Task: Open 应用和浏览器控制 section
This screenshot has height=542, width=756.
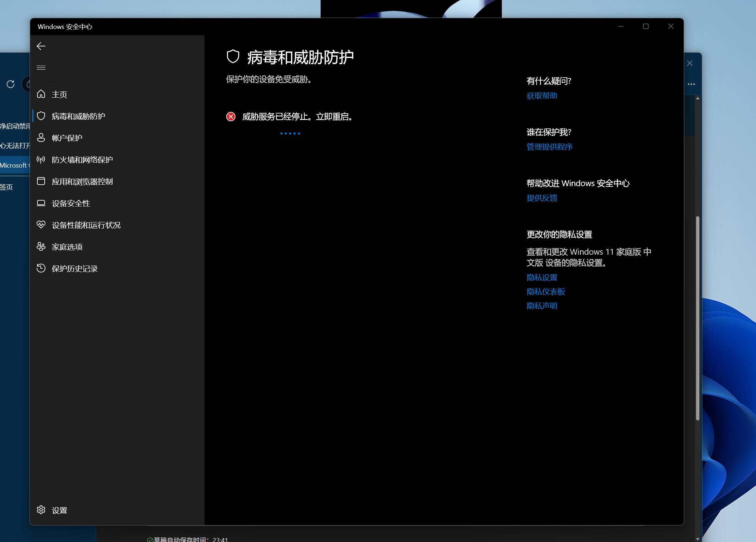Action: [x=117, y=181]
